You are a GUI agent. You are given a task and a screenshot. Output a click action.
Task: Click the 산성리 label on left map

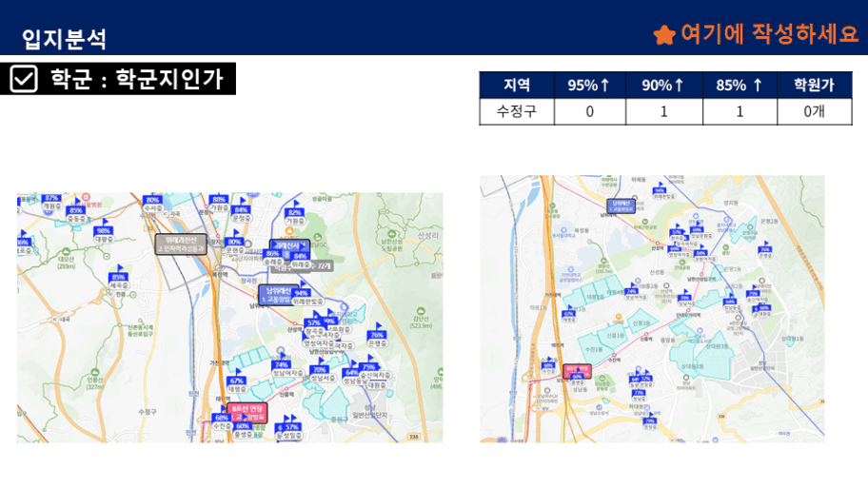(427, 235)
